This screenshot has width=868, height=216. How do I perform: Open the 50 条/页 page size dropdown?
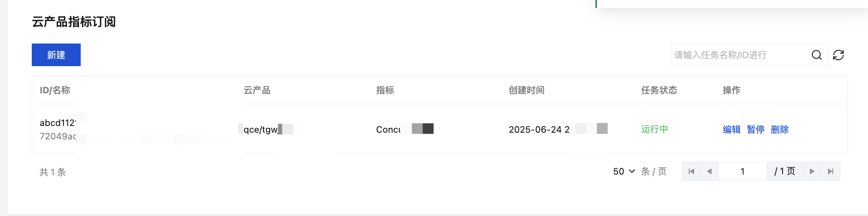[x=624, y=171]
